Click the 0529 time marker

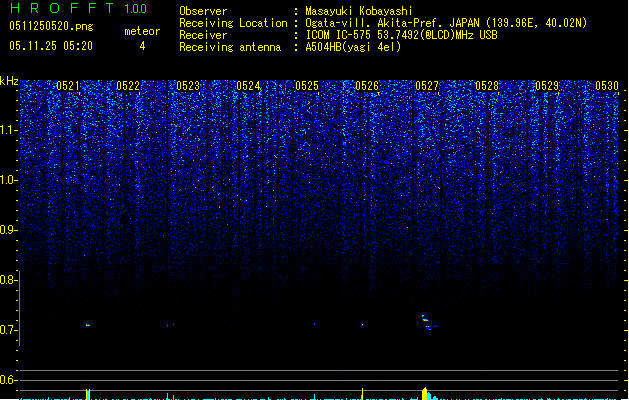[547, 86]
